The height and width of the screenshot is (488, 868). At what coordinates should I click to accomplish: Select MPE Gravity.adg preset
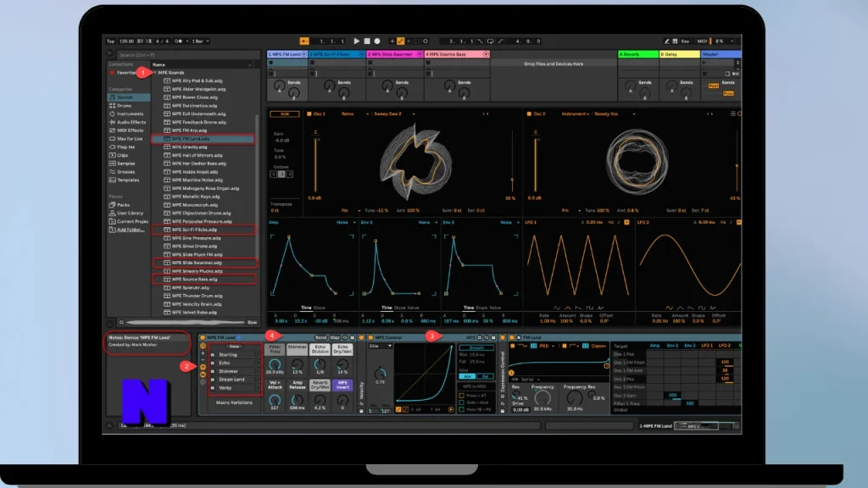pos(189,147)
